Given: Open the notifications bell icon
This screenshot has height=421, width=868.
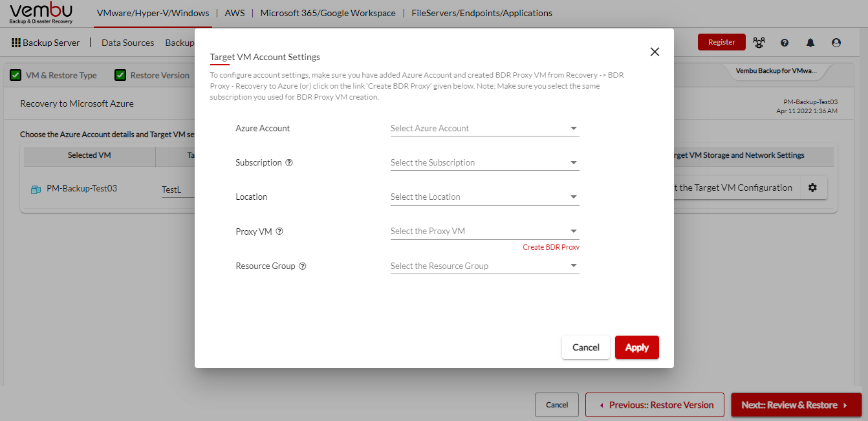Looking at the screenshot, I should tap(810, 43).
